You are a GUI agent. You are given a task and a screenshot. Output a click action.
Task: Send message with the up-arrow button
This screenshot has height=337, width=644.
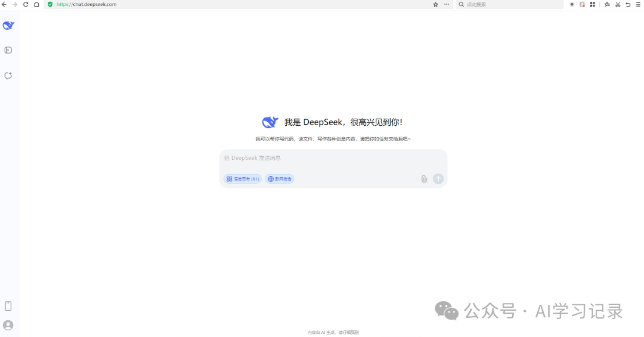(438, 179)
